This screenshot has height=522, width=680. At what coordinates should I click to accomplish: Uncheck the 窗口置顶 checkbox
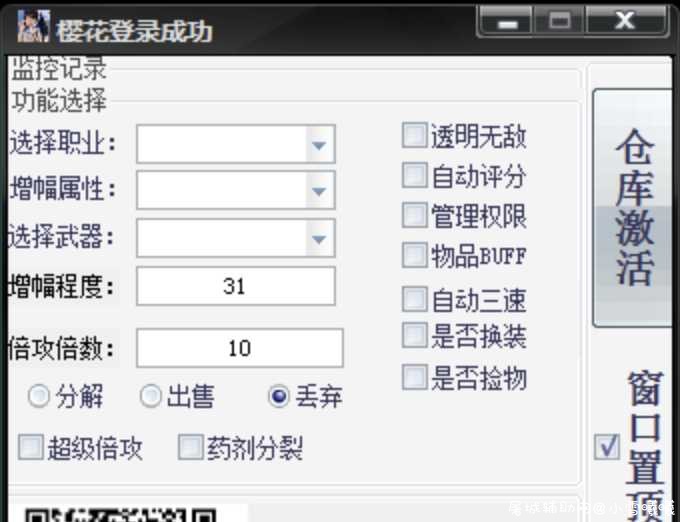pyautogui.click(x=607, y=447)
